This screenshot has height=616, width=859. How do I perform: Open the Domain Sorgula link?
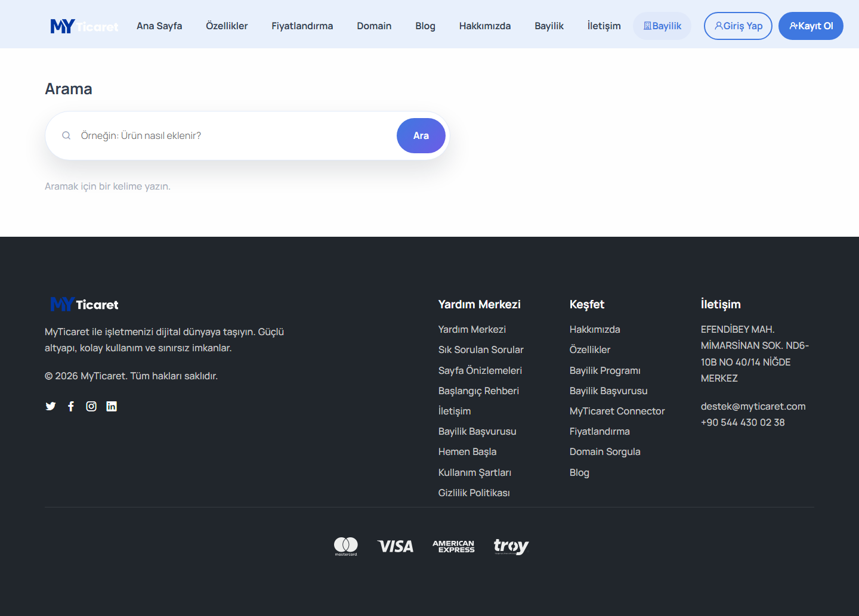pyautogui.click(x=605, y=451)
